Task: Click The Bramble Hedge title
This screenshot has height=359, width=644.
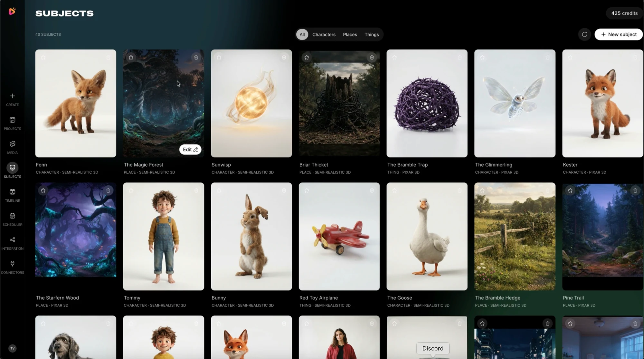Action: [497, 298]
